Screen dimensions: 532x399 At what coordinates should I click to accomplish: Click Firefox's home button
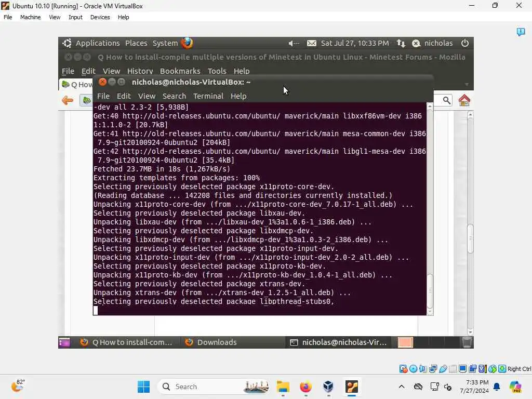pos(464,100)
